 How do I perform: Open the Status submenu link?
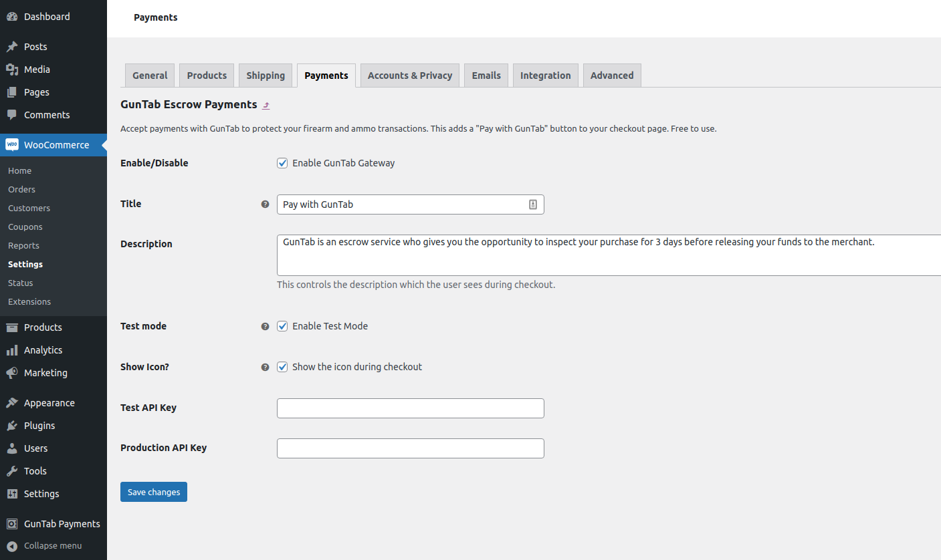[21, 283]
